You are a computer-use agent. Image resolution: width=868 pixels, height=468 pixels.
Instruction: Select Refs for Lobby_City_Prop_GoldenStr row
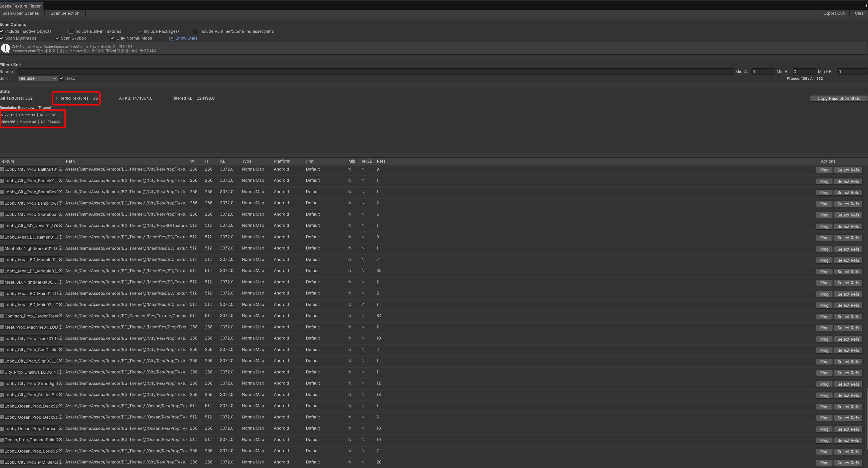tap(848, 395)
